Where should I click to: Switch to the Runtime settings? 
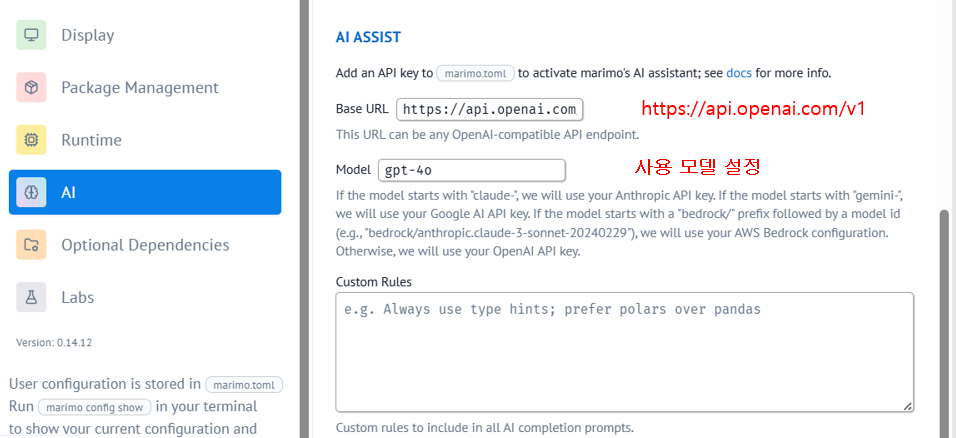coord(145,140)
